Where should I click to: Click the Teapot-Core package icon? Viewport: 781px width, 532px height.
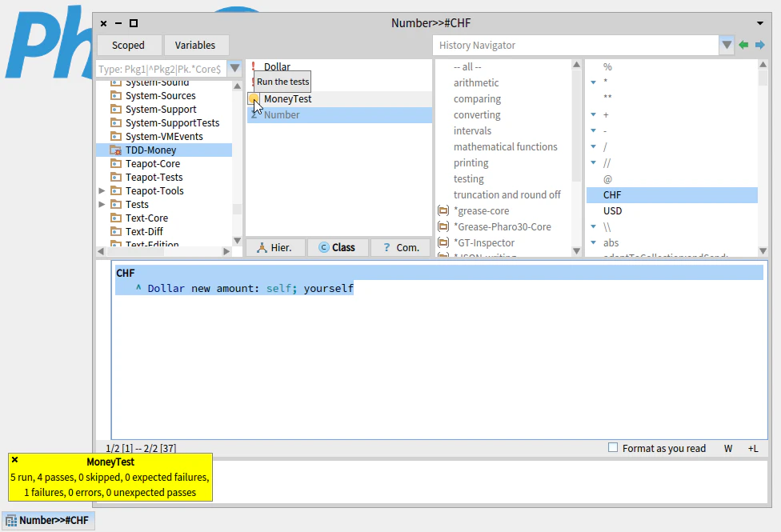pos(115,163)
